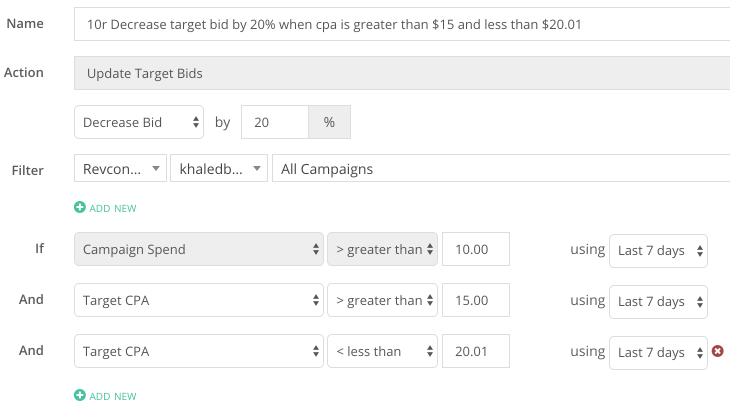Click the 15.00 CPA value field
Screen dimensions: 730x413
(476, 300)
